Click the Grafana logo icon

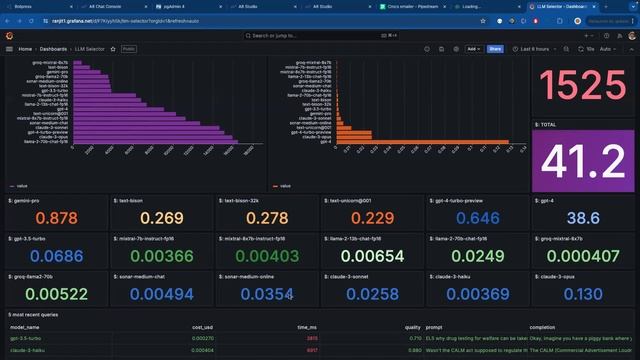[9, 36]
